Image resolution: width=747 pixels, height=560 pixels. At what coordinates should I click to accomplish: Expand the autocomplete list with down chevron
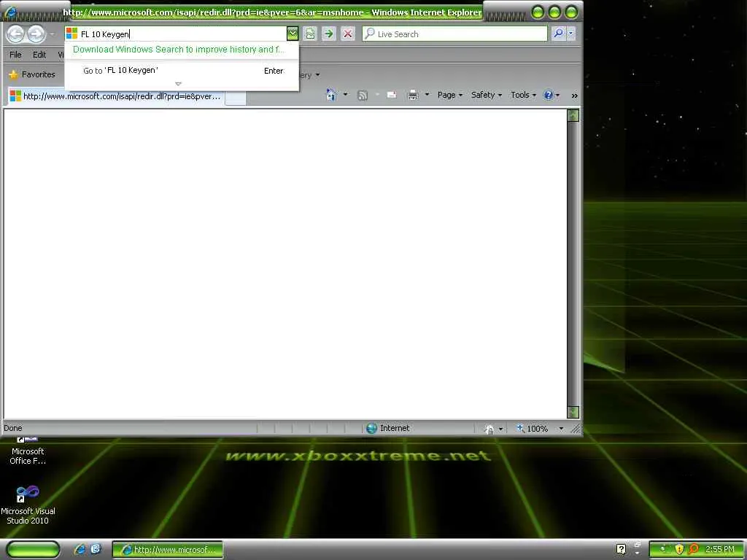pyautogui.click(x=178, y=84)
